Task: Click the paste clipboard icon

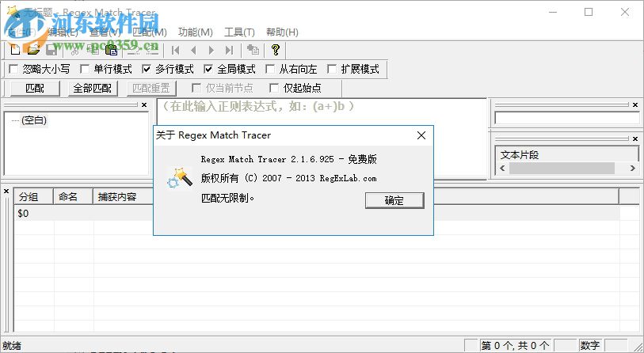Action: 112,50
